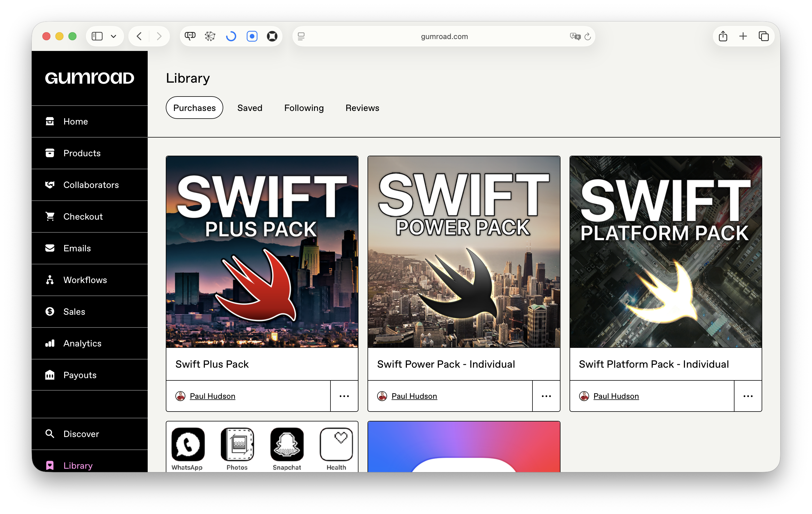Image resolution: width=812 pixels, height=514 pixels.
Task: Open Checkout using the cart icon
Action: 50,216
